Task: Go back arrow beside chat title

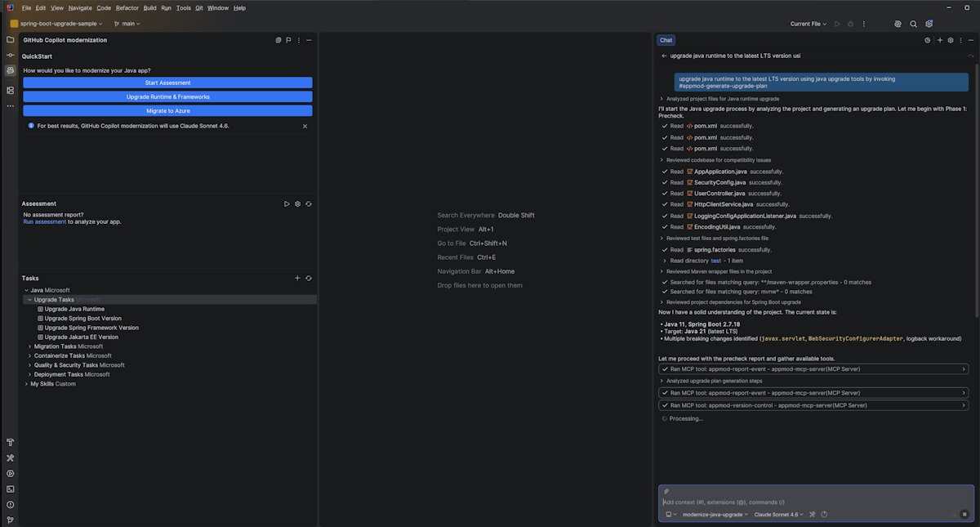Action: click(x=664, y=56)
